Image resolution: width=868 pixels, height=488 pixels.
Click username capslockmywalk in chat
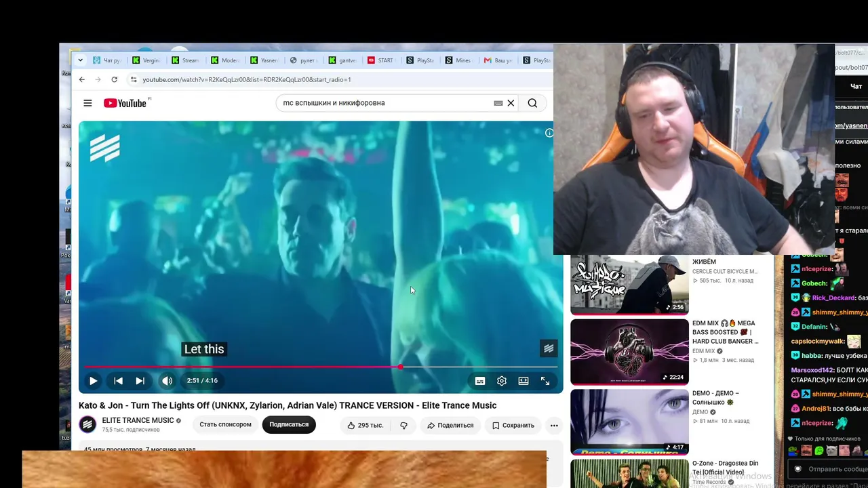coord(817,342)
